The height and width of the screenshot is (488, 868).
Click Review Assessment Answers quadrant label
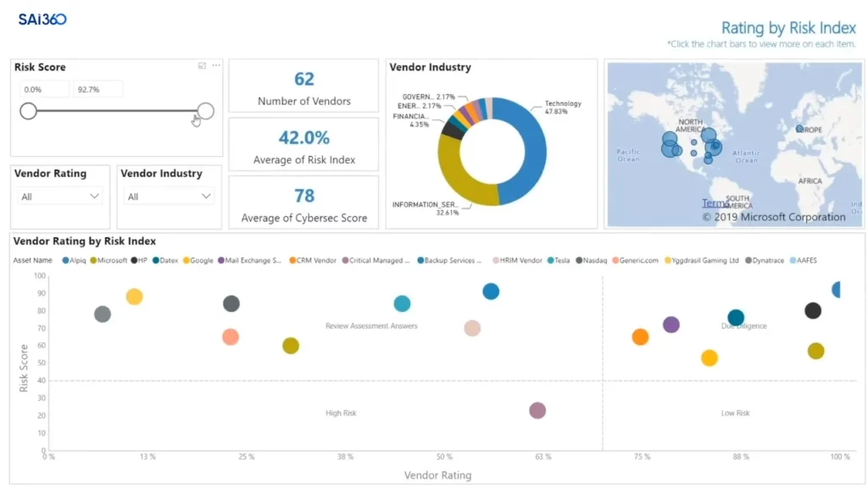(371, 326)
